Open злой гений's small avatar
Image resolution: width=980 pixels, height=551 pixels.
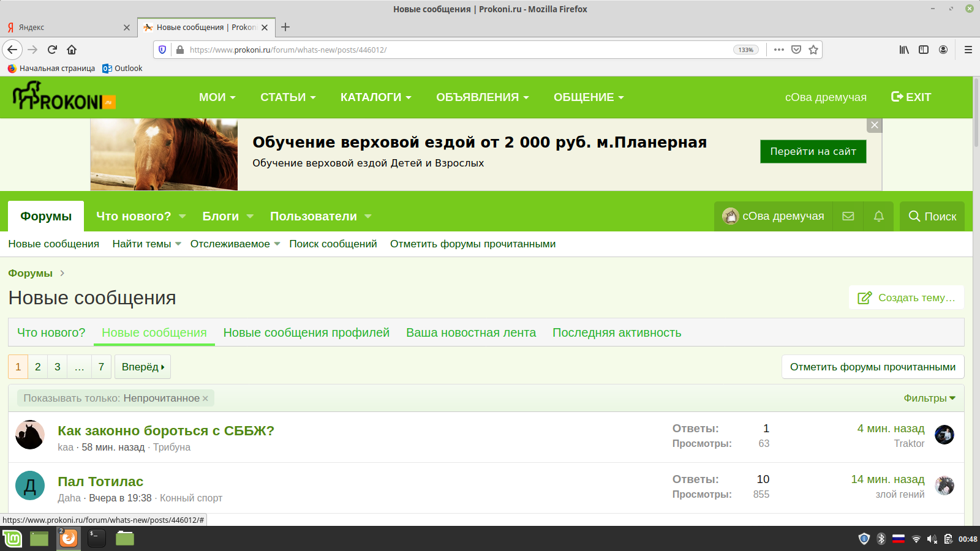point(944,485)
